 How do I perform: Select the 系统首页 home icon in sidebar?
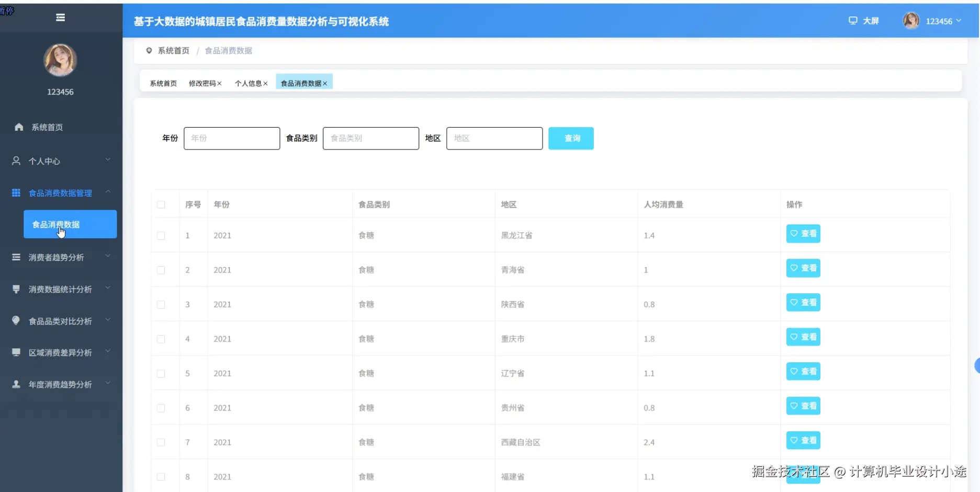(x=18, y=127)
